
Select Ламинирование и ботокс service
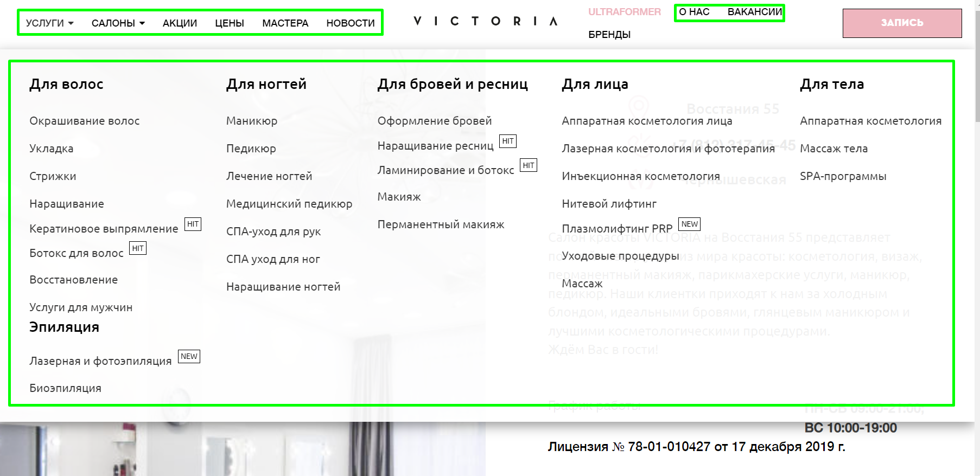pos(446,170)
